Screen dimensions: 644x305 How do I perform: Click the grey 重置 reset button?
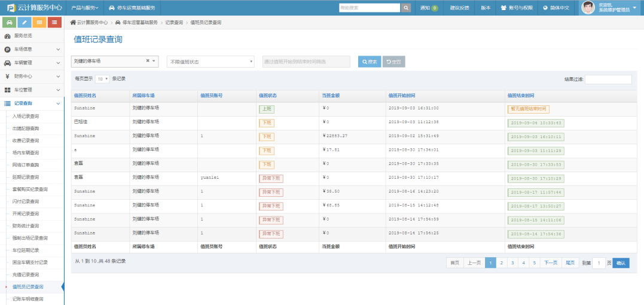393,62
